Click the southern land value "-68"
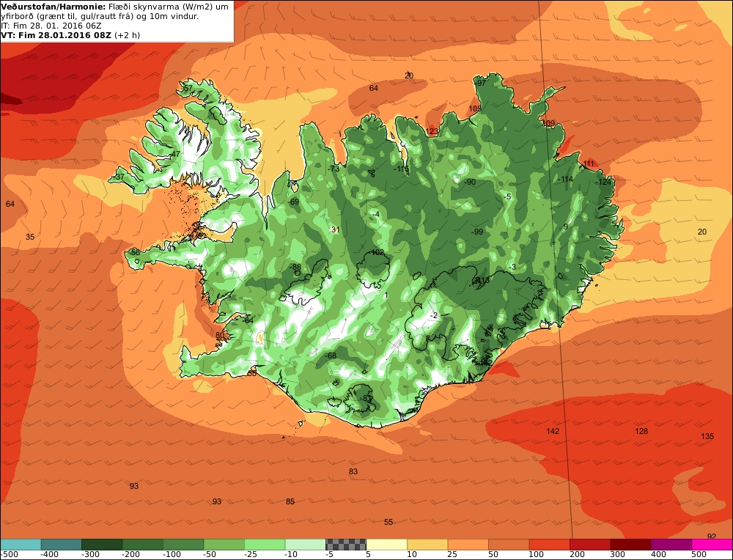733x560 pixels. pyautogui.click(x=331, y=355)
